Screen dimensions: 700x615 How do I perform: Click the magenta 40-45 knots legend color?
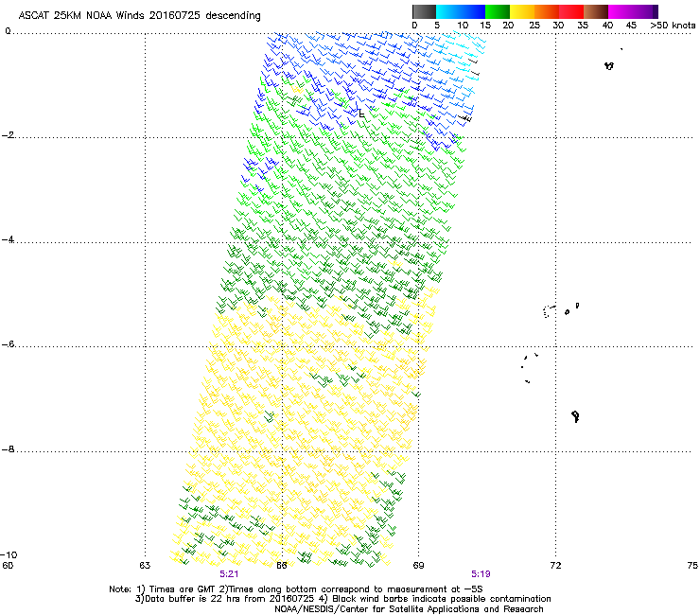pos(621,11)
